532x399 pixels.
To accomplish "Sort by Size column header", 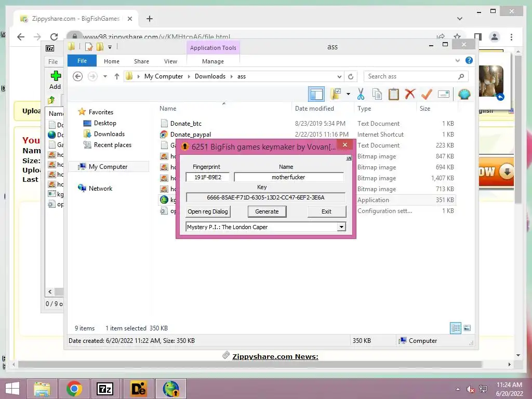I will point(425,109).
